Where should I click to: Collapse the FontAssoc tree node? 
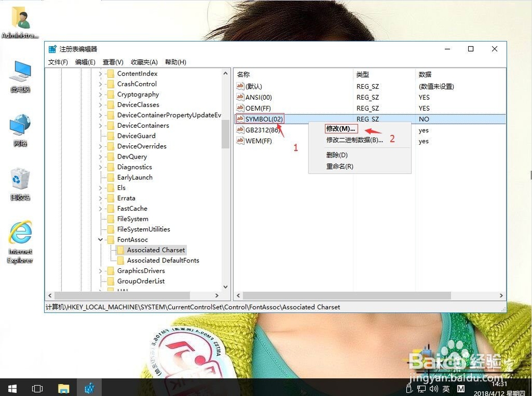tap(101, 240)
